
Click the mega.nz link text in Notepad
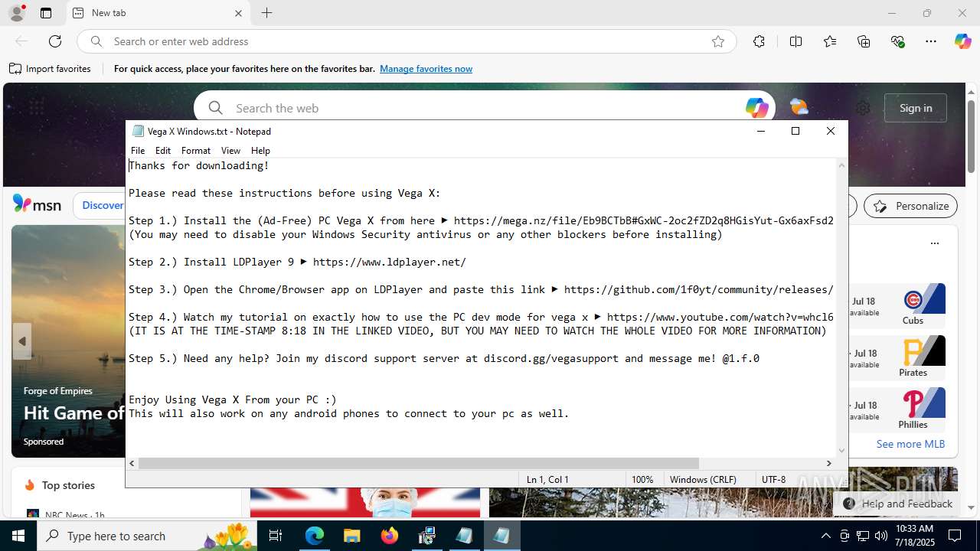tap(643, 220)
